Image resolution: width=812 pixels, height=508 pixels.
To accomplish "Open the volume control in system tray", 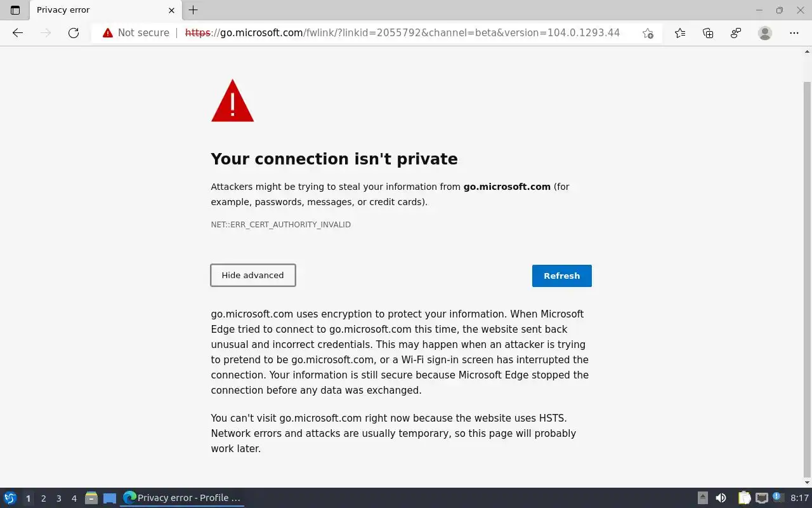I will (721, 498).
